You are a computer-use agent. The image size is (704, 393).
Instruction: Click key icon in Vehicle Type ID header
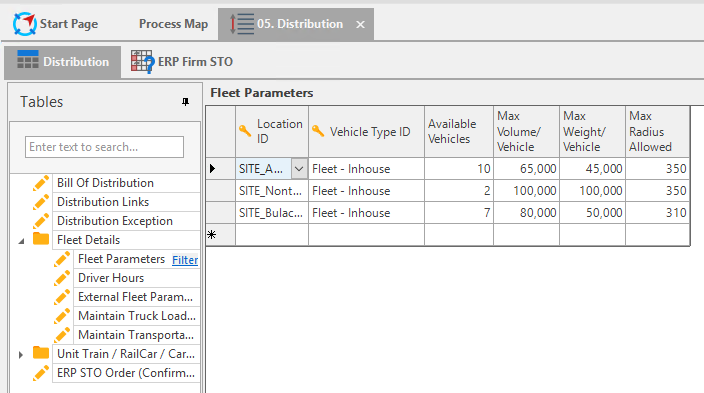[318, 131]
